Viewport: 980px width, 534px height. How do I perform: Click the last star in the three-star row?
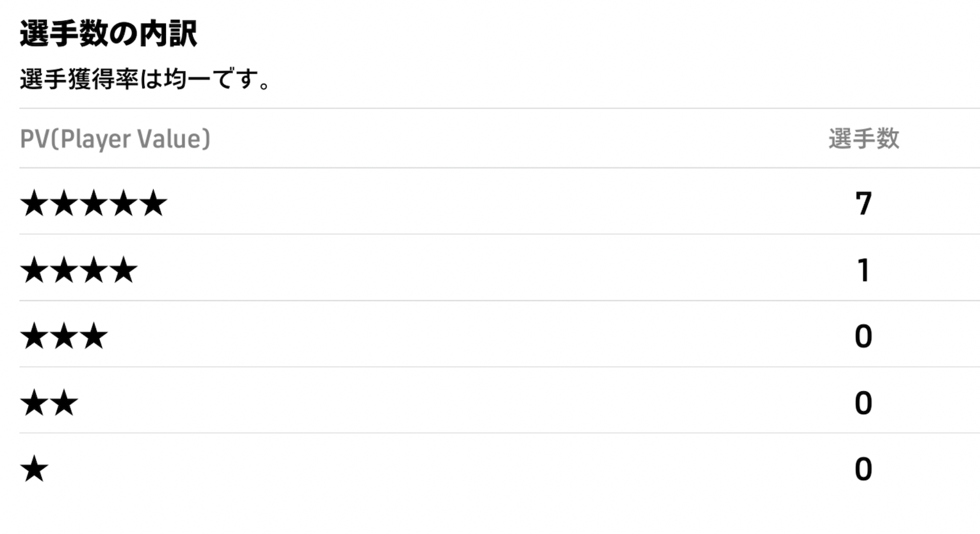(x=94, y=337)
